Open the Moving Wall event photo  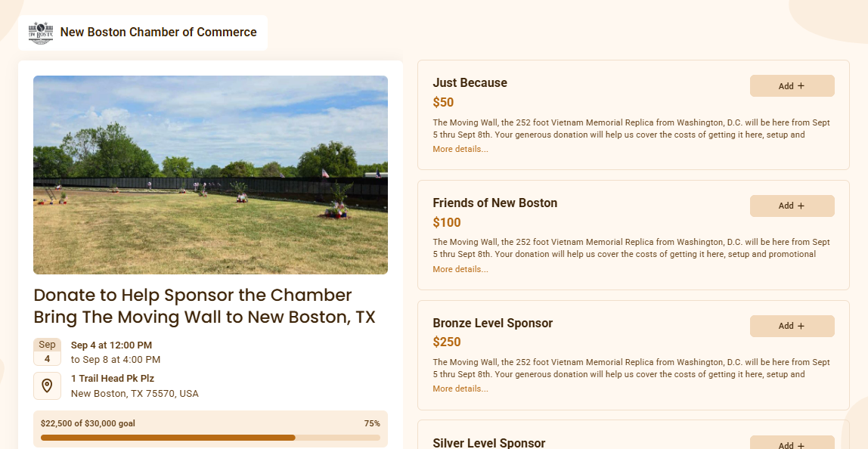point(210,175)
